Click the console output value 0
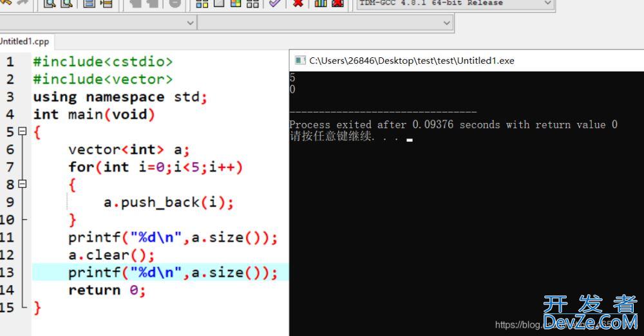This screenshot has width=644, height=336. [292, 89]
